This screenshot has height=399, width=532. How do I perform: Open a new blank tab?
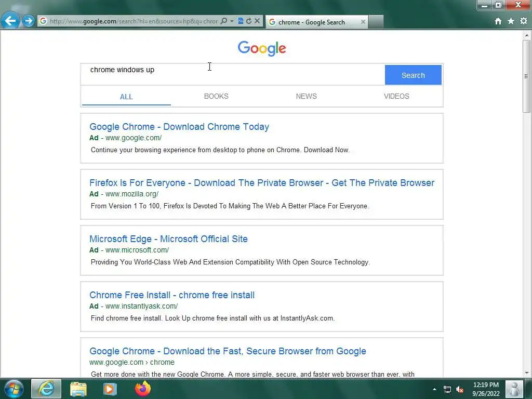[x=376, y=22]
